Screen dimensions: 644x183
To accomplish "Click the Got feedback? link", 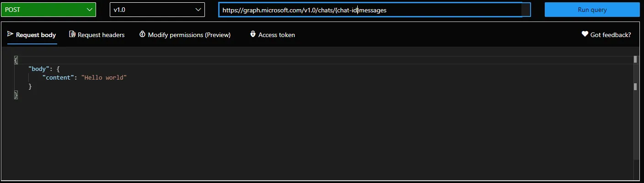I will pos(611,35).
